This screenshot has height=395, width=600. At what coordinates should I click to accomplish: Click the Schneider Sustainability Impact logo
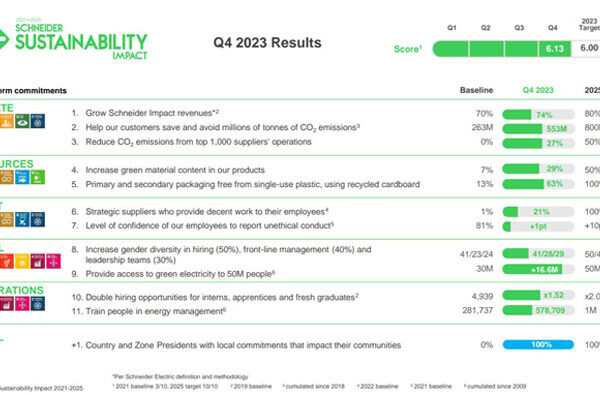click(x=73, y=40)
